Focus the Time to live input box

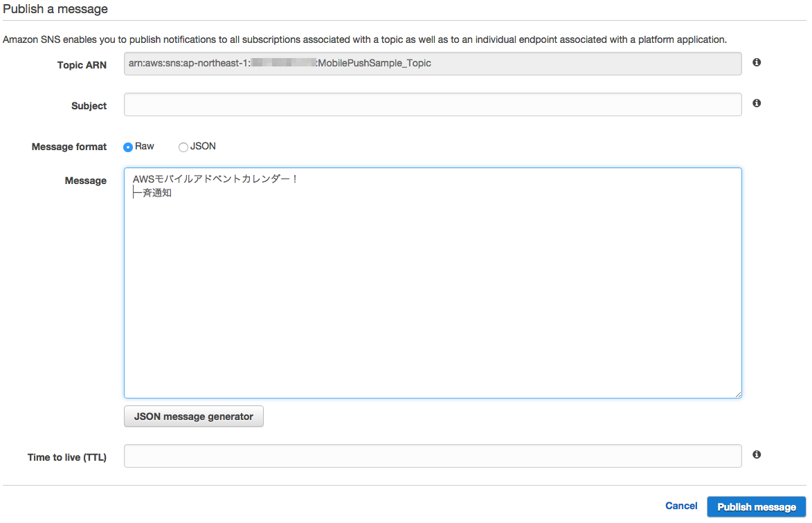[433, 455]
